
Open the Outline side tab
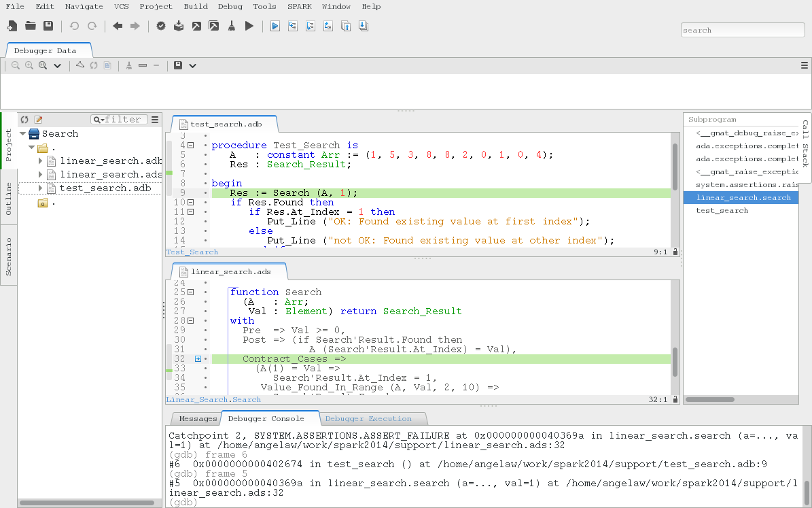[x=8, y=199]
